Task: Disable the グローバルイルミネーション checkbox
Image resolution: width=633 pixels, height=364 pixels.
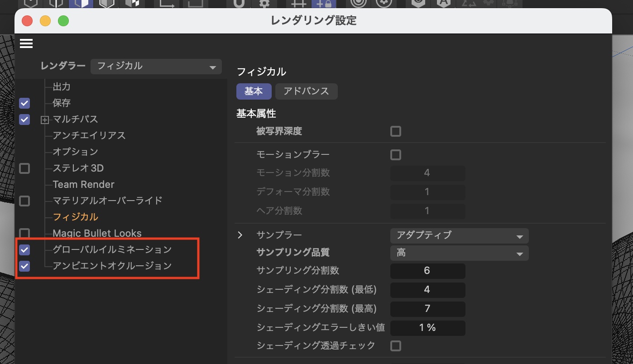Action: [24, 250]
